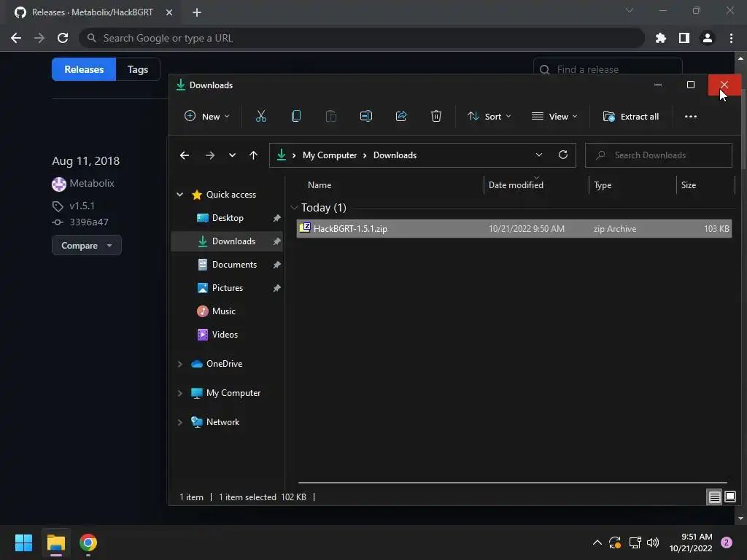Select Desktop in Quick access

tap(228, 217)
